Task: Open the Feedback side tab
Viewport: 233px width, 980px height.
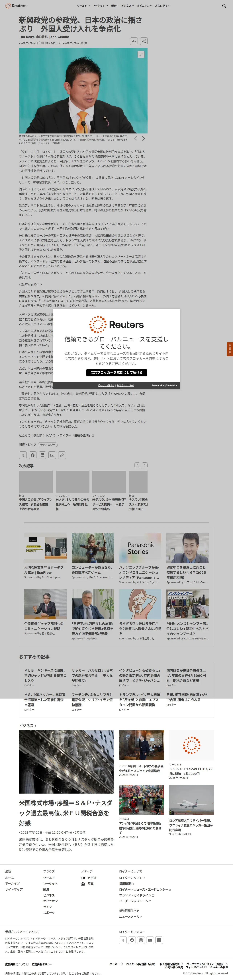Action: [230, 349]
